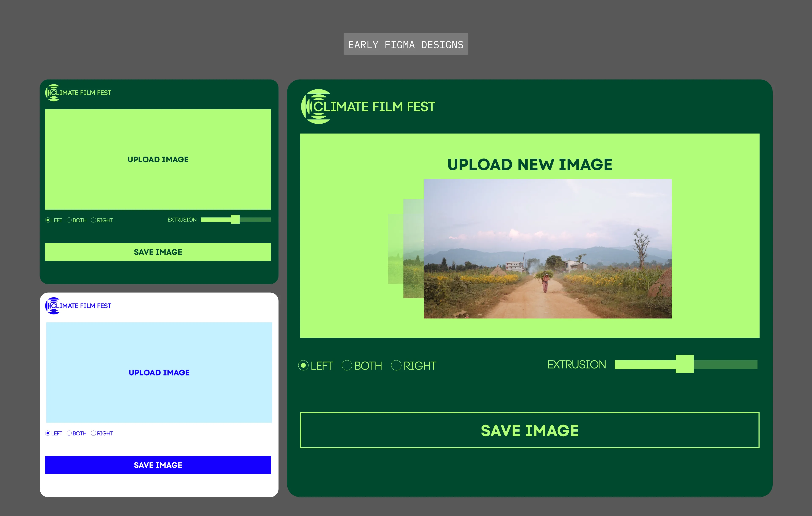Click EXTRUSION label in large design
The width and height of the screenshot is (812, 516).
click(x=577, y=364)
